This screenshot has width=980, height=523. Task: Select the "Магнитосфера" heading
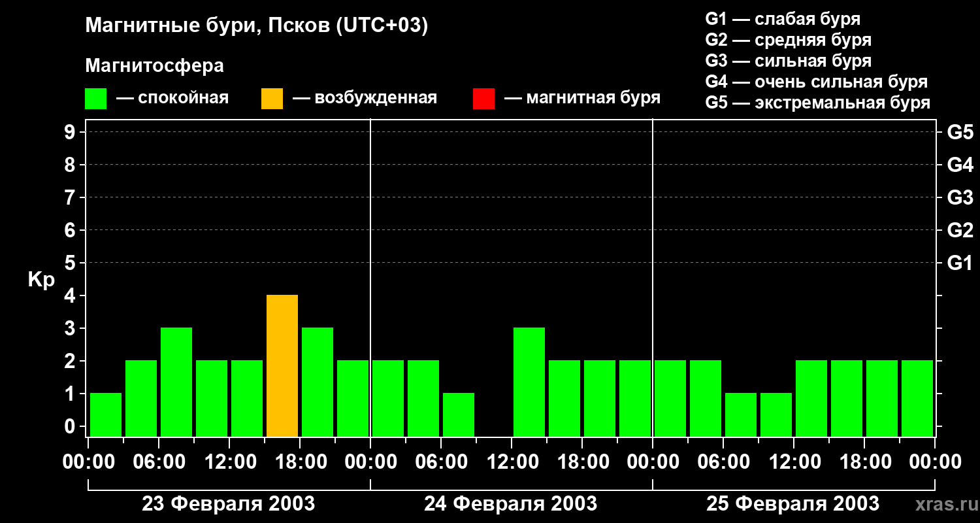(x=154, y=66)
